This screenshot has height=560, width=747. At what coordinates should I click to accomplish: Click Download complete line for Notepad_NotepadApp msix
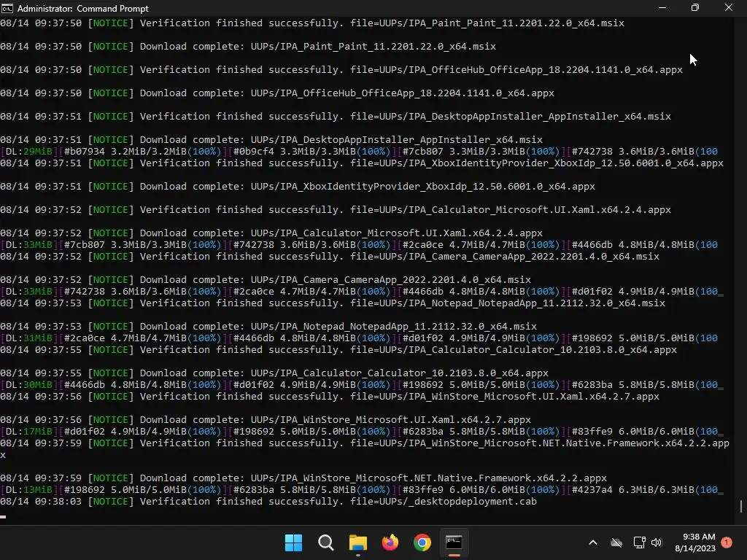268,326
